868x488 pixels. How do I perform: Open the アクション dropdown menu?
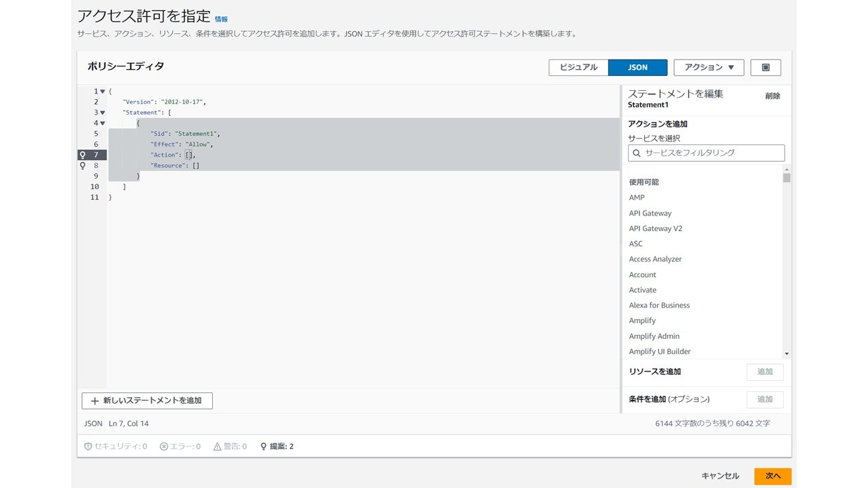click(x=709, y=68)
